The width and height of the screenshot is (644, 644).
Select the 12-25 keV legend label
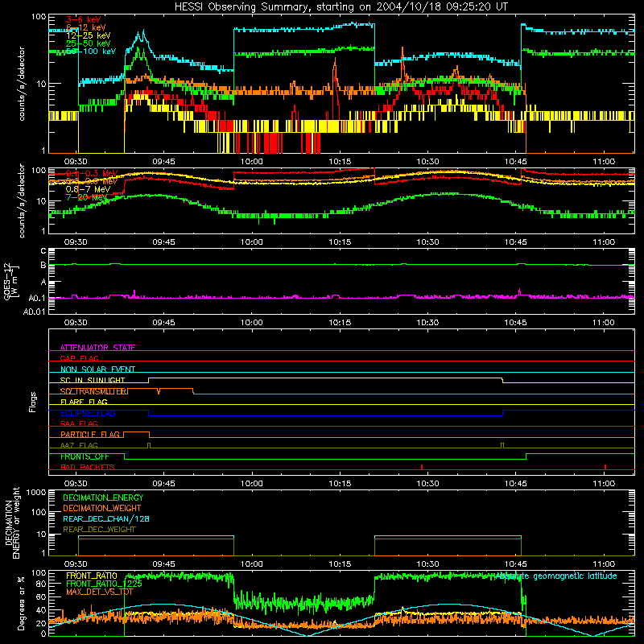coord(89,35)
